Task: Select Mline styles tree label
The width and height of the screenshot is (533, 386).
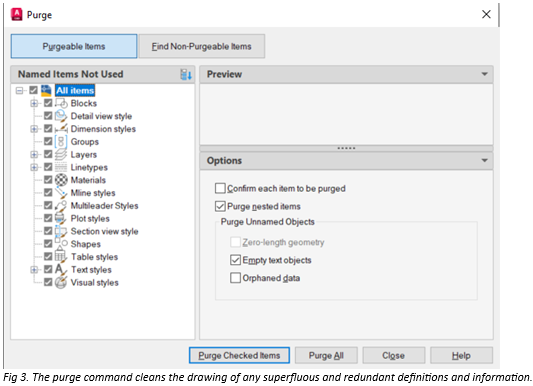Action: click(x=93, y=193)
